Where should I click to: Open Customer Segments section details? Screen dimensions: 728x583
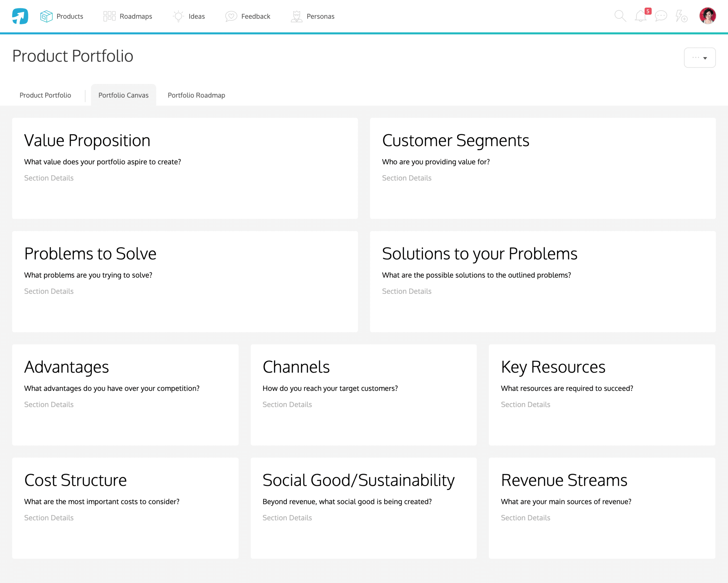(x=407, y=178)
